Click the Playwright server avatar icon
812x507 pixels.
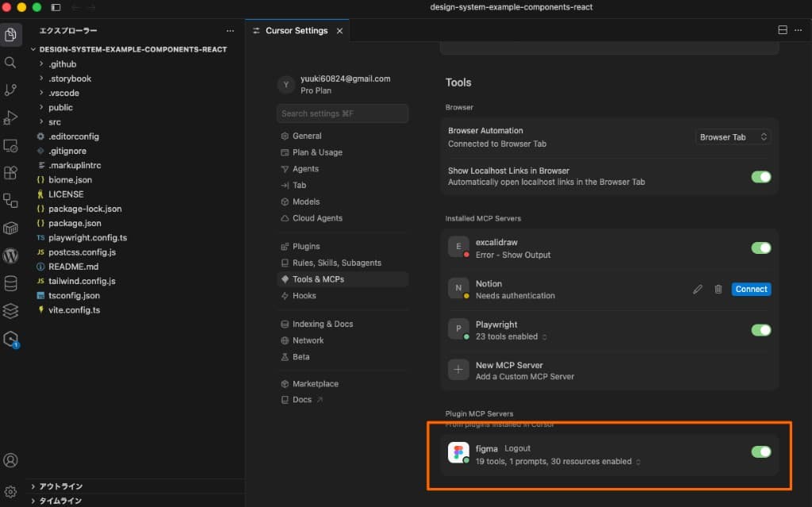coord(458,328)
